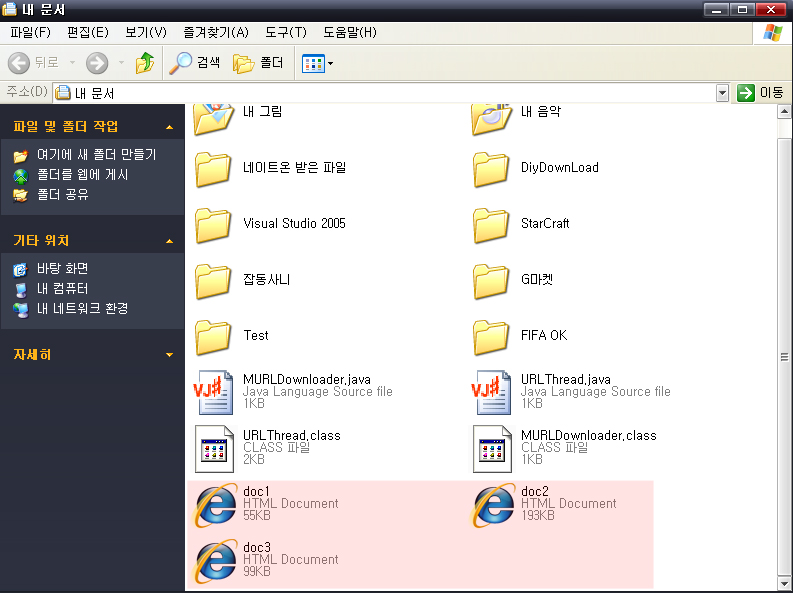The image size is (793, 593).
Task: Open the 즐겨찾기(A) menu
Action: 216,33
